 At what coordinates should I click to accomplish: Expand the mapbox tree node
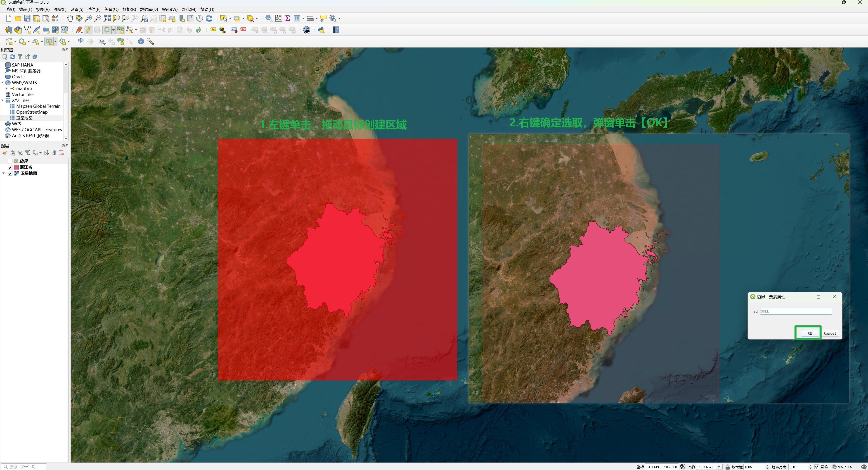pyautogui.click(x=7, y=89)
